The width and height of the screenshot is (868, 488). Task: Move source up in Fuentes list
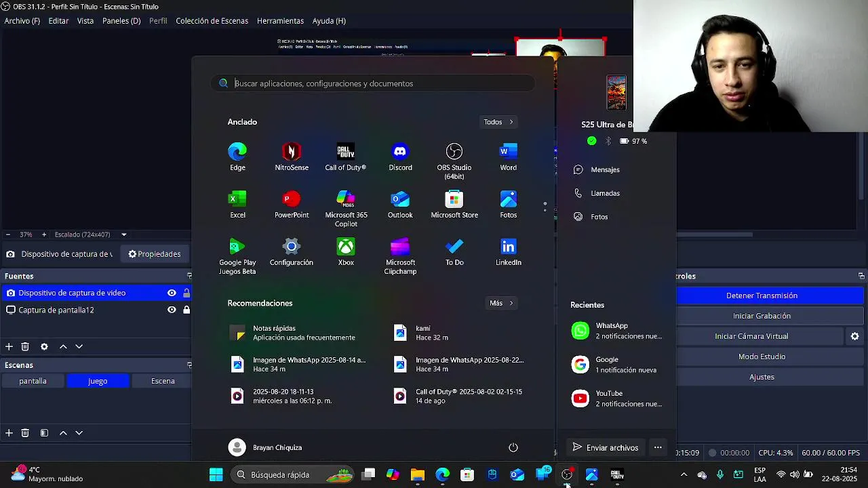63,346
